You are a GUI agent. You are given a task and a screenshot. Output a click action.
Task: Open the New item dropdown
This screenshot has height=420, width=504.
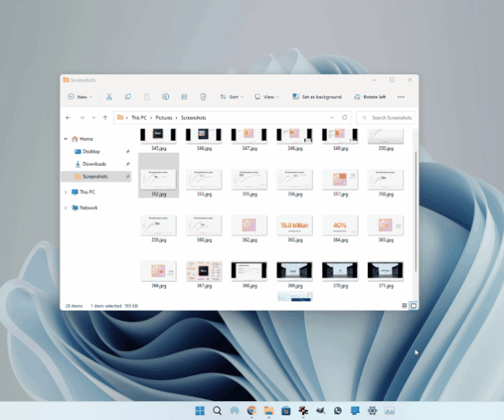tap(79, 97)
